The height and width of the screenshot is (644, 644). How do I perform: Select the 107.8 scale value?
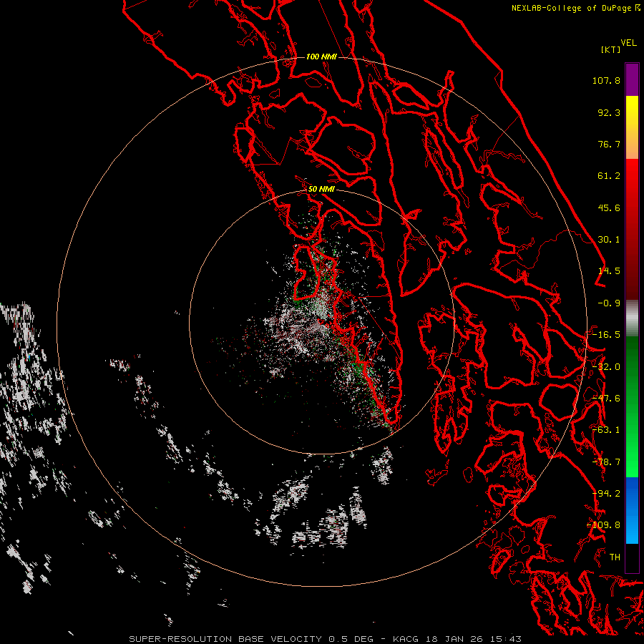606,80
